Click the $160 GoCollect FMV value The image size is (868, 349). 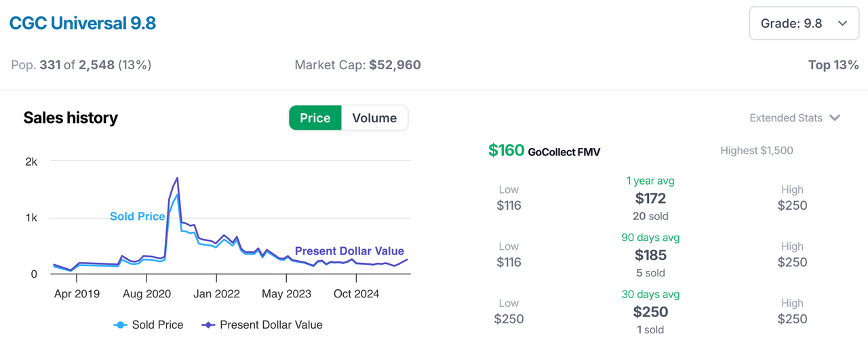pyautogui.click(x=506, y=150)
